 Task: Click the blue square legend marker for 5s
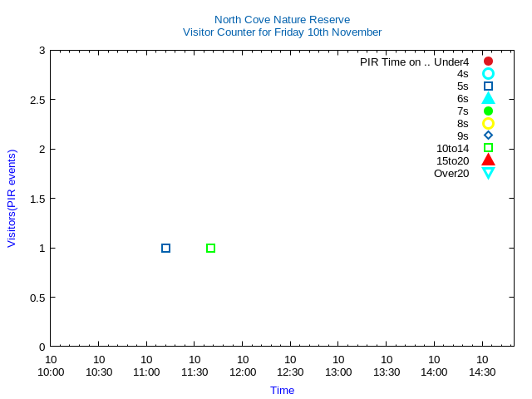tap(488, 86)
